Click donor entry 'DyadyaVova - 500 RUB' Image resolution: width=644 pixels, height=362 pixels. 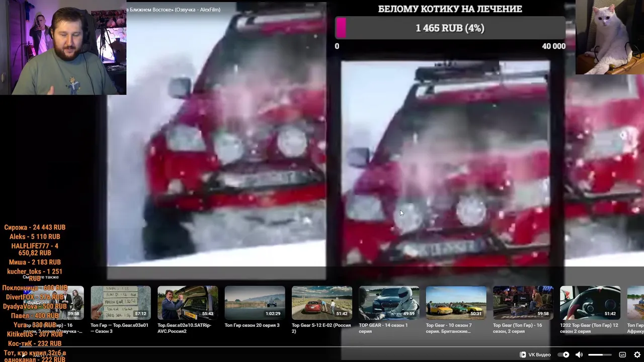[x=35, y=307]
